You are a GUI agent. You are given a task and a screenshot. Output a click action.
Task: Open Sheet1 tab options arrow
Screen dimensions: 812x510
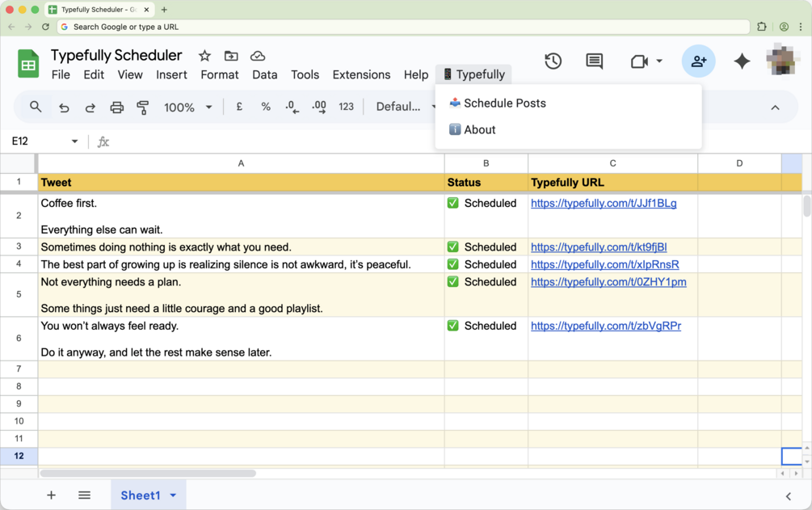tap(173, 495)
